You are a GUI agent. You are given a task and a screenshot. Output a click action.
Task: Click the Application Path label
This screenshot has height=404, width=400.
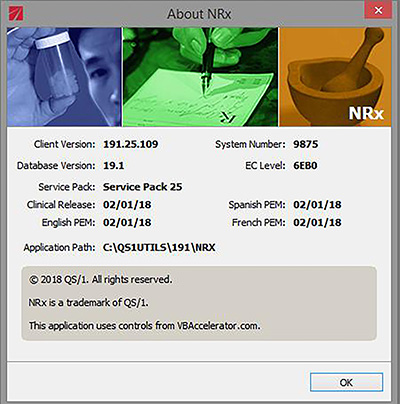(x=59, y=248)
